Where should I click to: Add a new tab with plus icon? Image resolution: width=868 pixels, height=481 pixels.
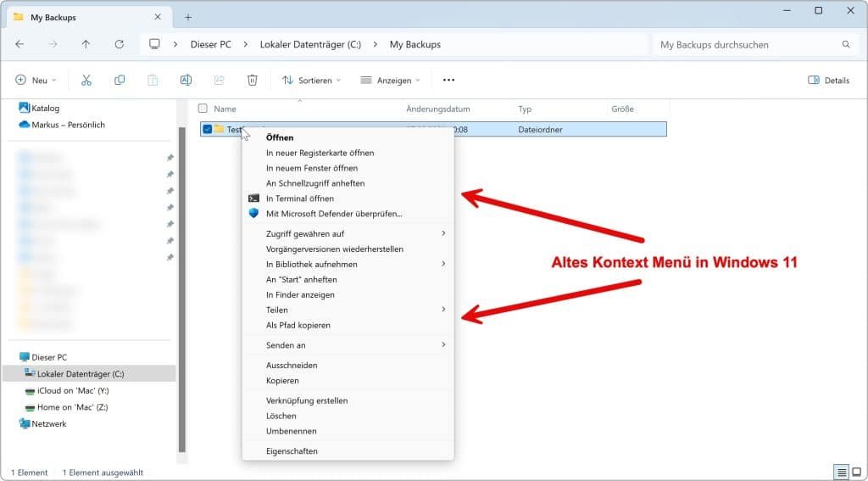click(188, 17)
